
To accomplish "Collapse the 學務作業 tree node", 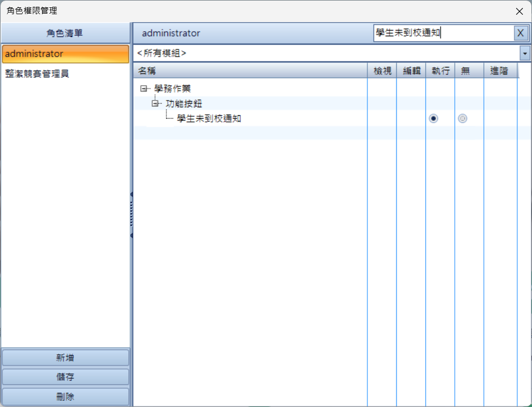I will [144, 89].
